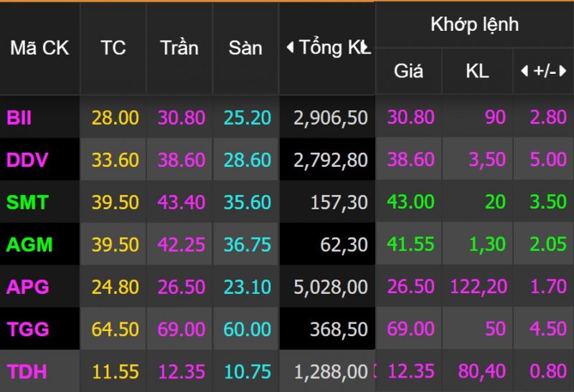Open the DDV stock symbol

click(x=27, y=160)
